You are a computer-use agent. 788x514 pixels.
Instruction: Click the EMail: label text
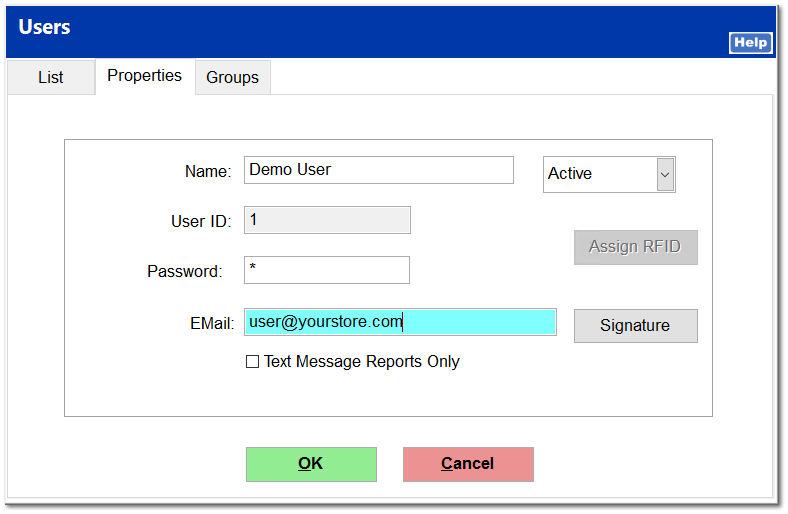pos(209,323)
